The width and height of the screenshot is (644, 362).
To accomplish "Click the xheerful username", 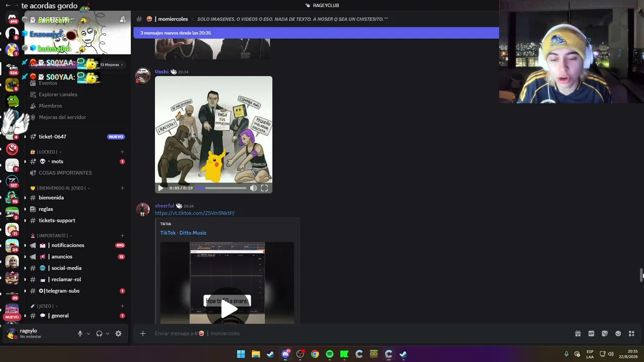I will click(x=165, y=206).
